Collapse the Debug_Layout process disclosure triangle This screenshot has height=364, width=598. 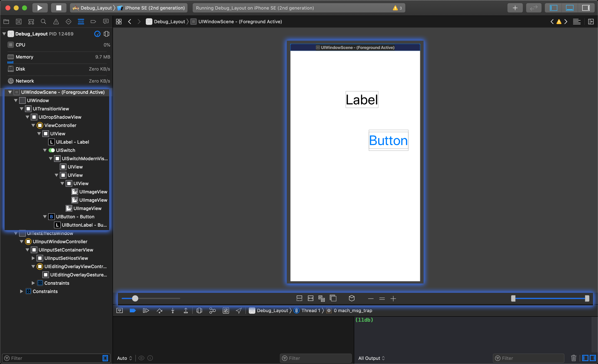4,34
